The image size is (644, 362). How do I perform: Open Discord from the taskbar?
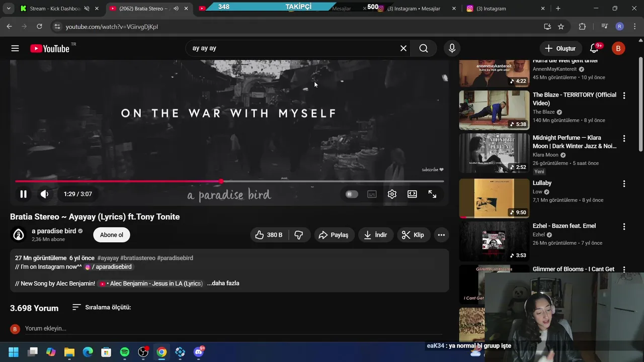199,352
